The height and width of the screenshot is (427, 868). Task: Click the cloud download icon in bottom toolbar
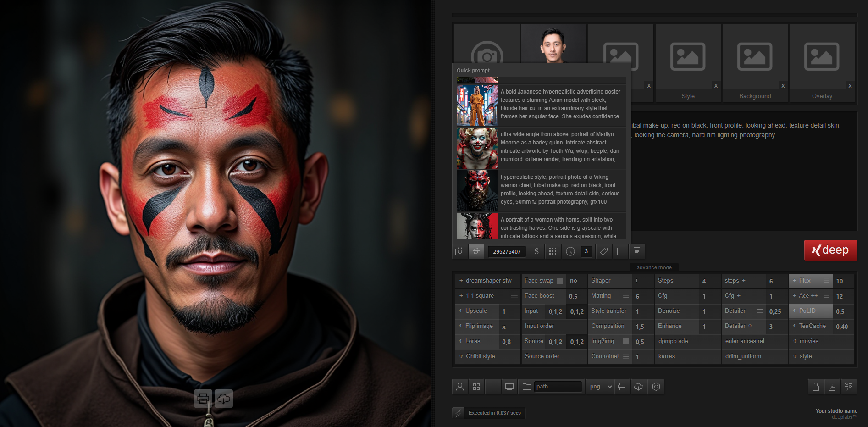pos(639,387)
